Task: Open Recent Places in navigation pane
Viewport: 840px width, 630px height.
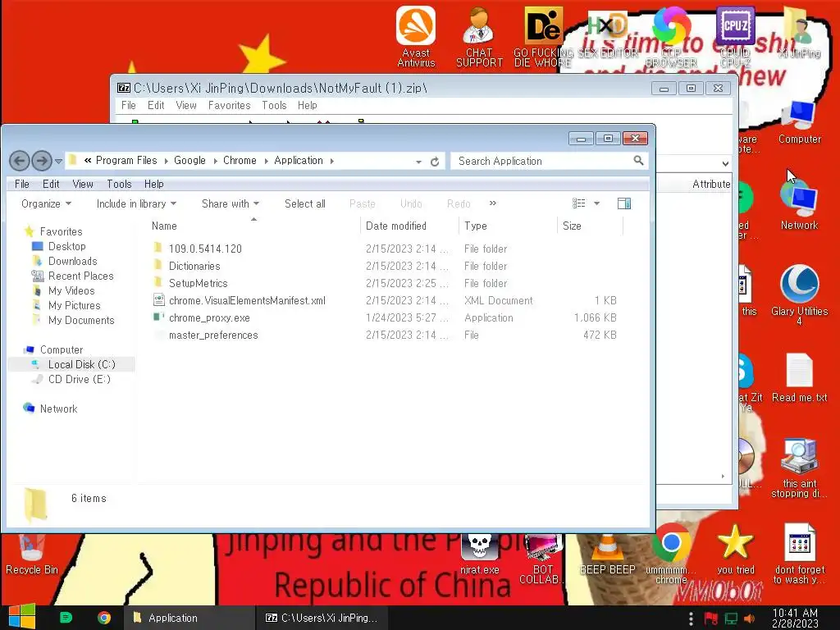Action: (81, 276)
